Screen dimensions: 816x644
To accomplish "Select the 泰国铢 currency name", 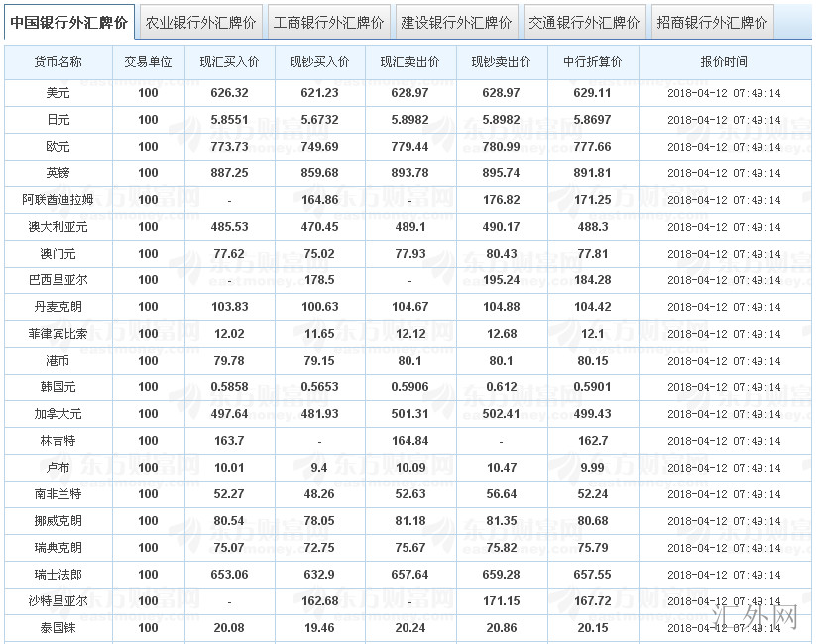I will pyautogui.click(x=58, y=628).
